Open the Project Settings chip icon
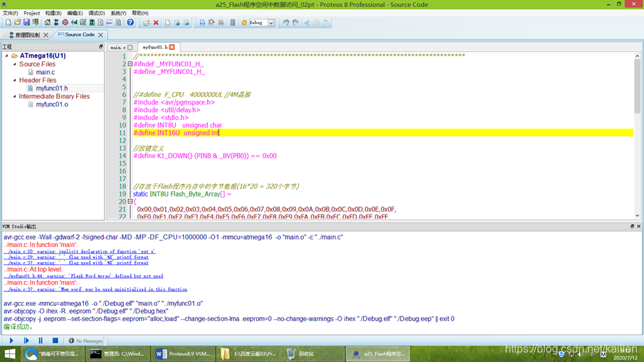This screenshot has height=362, width=644. (x=232, y=23)
